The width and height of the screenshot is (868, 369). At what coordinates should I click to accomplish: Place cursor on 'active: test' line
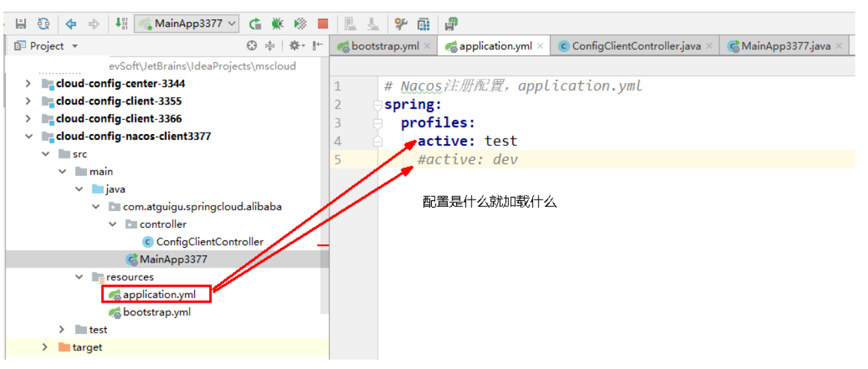tap(467, 141)
